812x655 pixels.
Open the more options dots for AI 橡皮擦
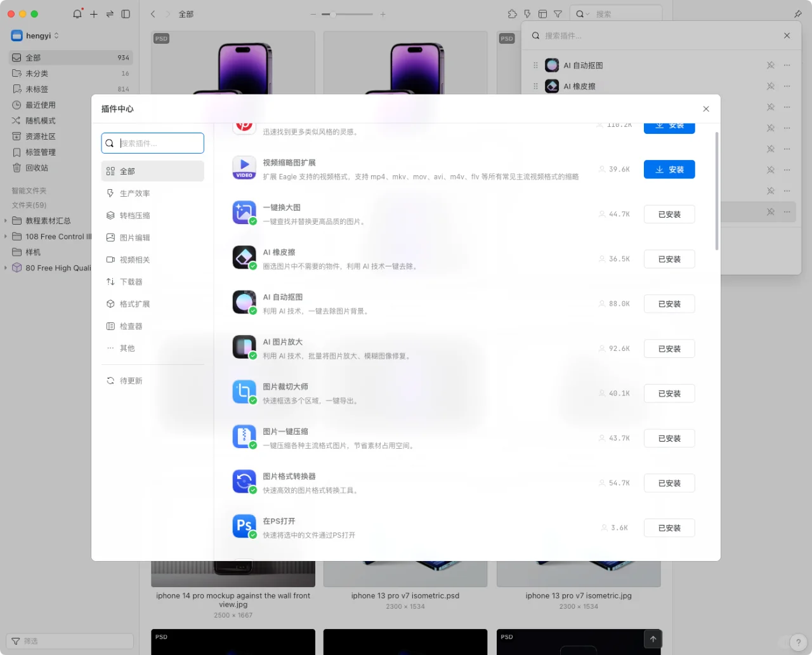pyautogui.click(x=787, y=86)
